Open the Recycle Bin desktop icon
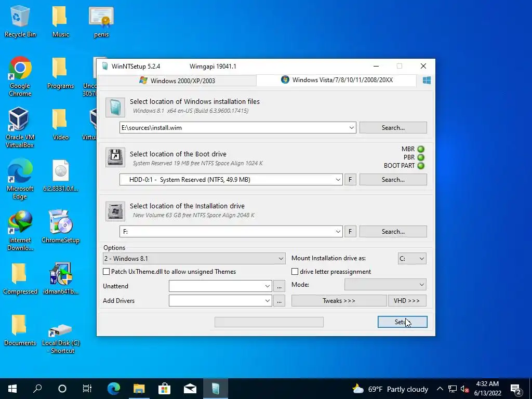Image resolution: width=532 pixels, height=399 pixels. (20, 22)
